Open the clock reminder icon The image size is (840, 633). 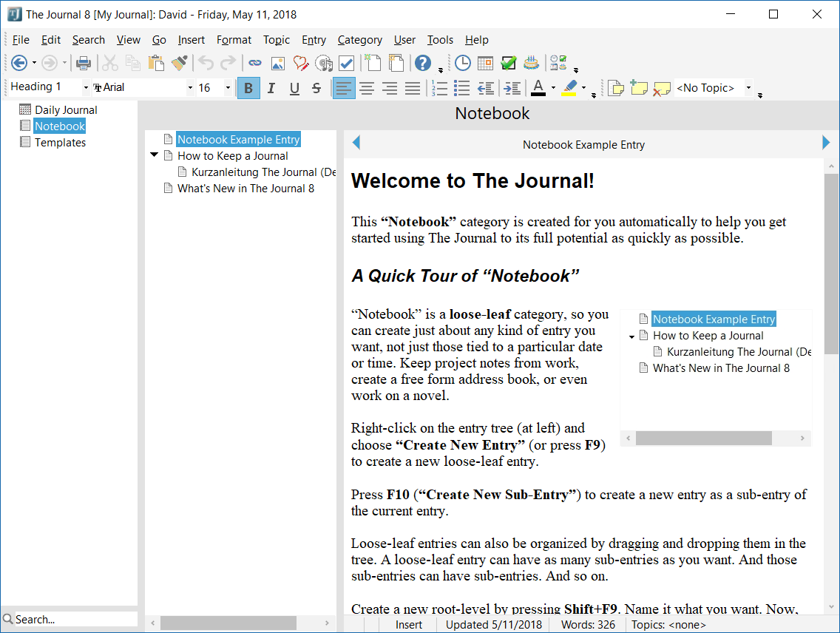[x=462, y=63]
